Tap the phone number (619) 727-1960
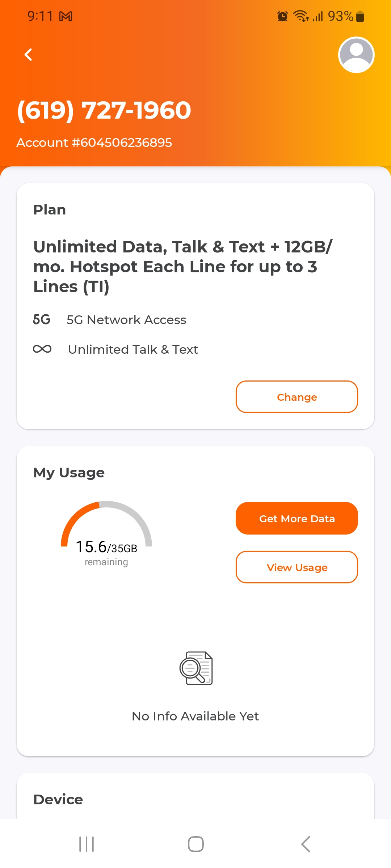This screenshot has width=391, height=868. 104,110
